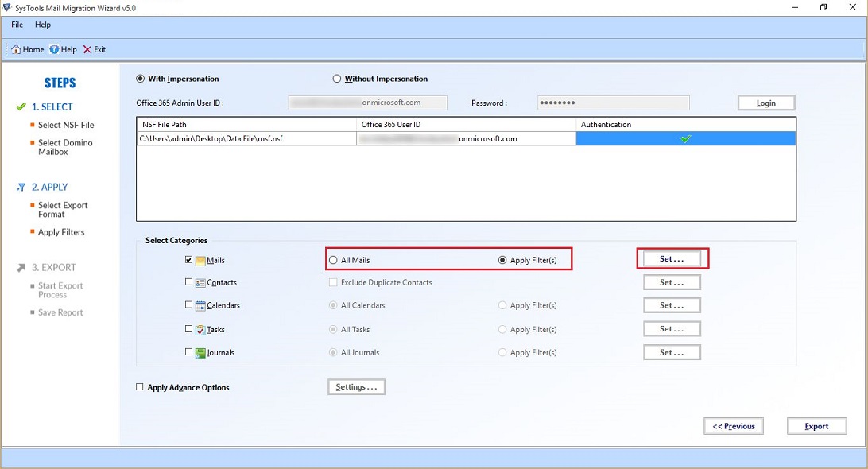868x469 pixels.
Task: Click the green authentication checkmark
Action: tap(686, 139)
